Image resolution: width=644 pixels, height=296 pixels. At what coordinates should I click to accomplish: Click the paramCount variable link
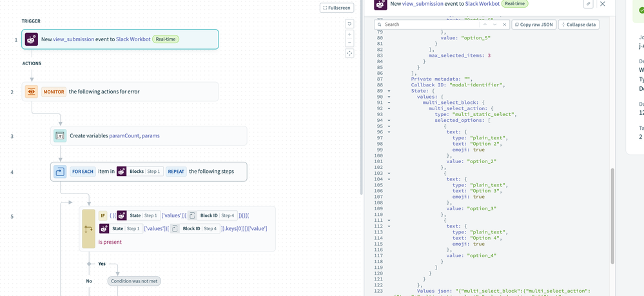[124, 135]
